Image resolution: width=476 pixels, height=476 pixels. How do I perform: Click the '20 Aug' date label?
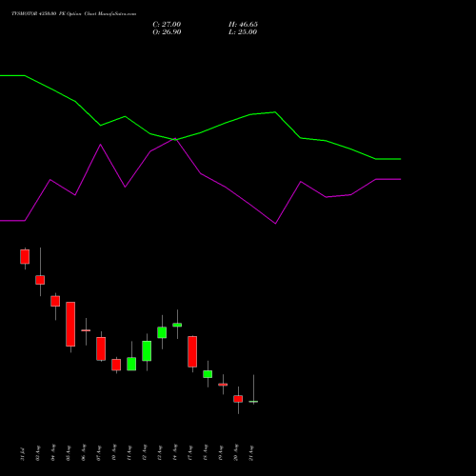tap(236, 452)
